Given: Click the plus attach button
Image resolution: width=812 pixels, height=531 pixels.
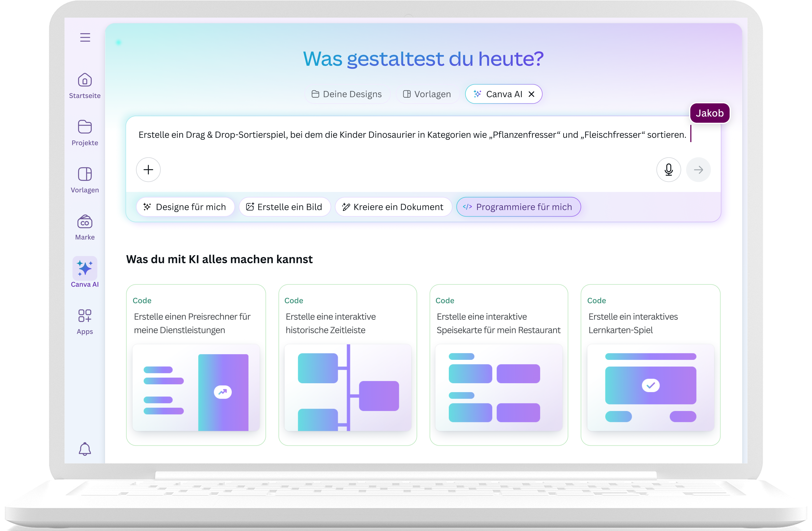Looking at the screenshot, I should [148, 170].
